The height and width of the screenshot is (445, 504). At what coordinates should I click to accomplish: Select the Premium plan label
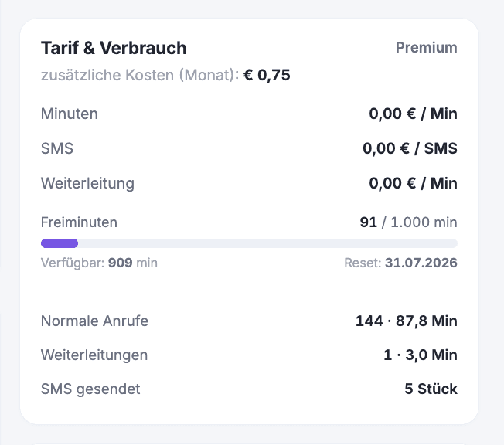pyautogui.click(x=426, y=48)
